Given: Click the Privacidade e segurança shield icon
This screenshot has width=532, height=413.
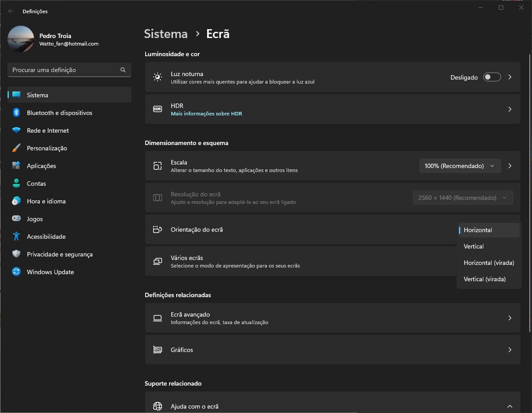Looking at the screenshot, I should pos(16,254).
